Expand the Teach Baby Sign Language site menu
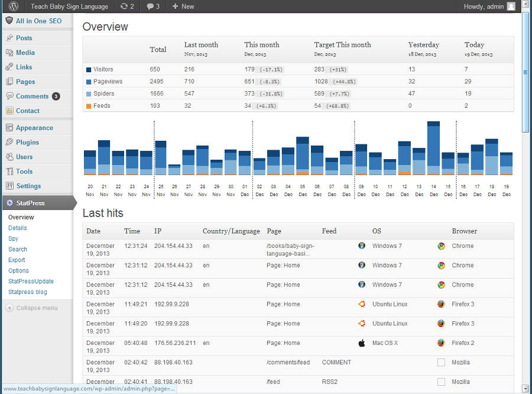The height and width of the screenshot is (394, 532). coord(69,7)
